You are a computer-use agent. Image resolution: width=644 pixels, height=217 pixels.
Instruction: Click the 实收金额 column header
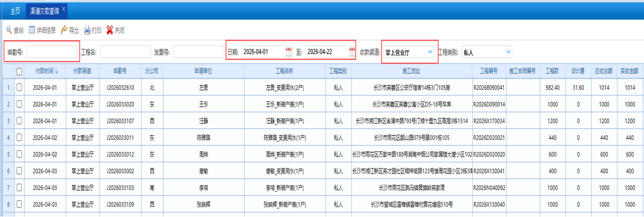click(x=630, y=71)
